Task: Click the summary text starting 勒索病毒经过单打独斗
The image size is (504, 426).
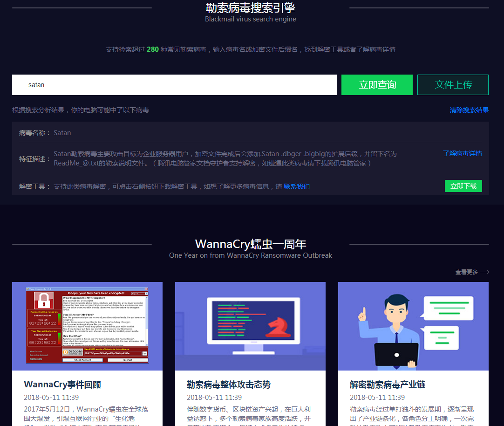Action: (412, 416)
